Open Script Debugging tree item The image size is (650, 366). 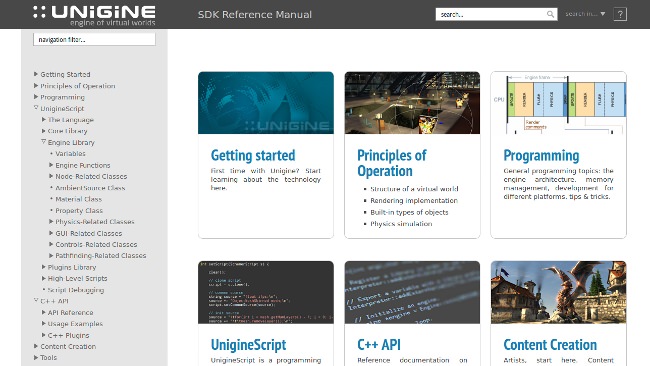point(76,290)
